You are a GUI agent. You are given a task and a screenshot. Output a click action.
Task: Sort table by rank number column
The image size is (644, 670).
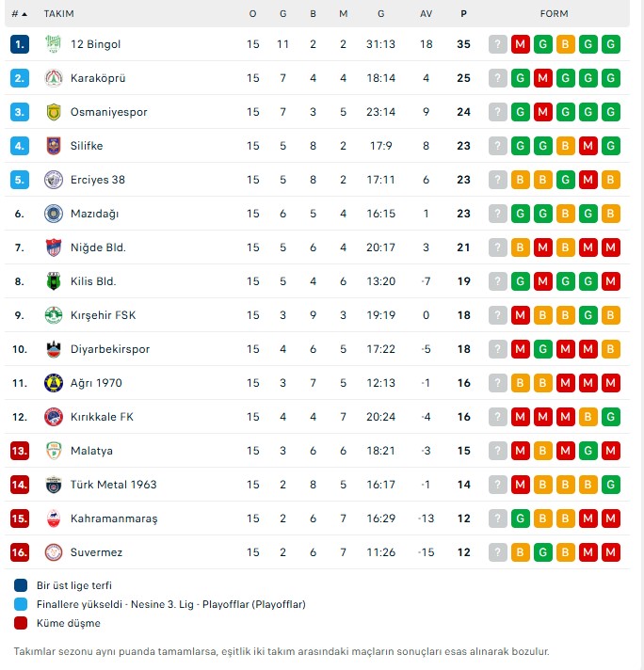click(19, 14)
